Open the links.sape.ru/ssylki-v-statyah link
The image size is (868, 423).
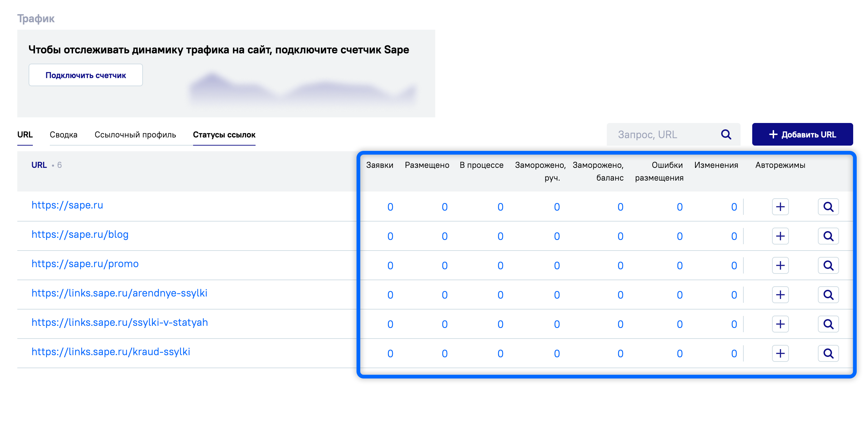[x=120, y=322]
